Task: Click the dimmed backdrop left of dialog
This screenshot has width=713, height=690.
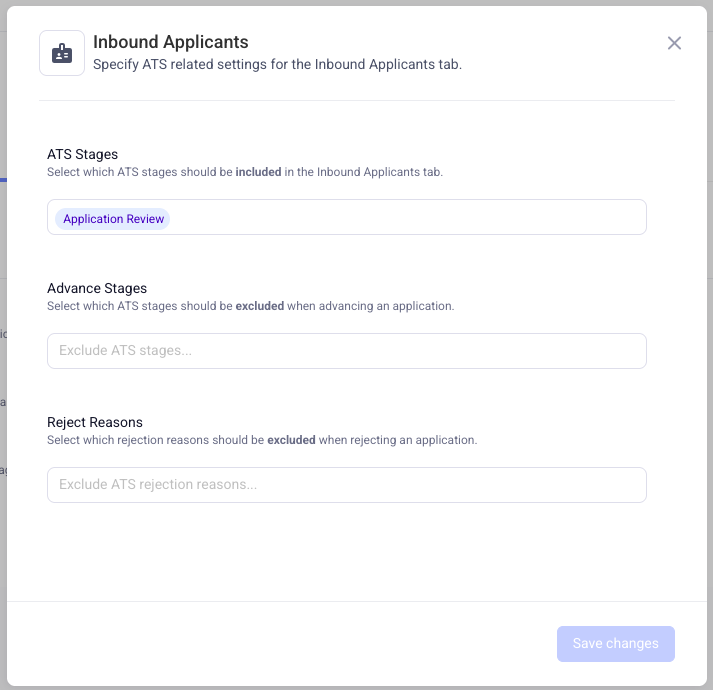Action: pyautogui.click(x=3, y=346)
